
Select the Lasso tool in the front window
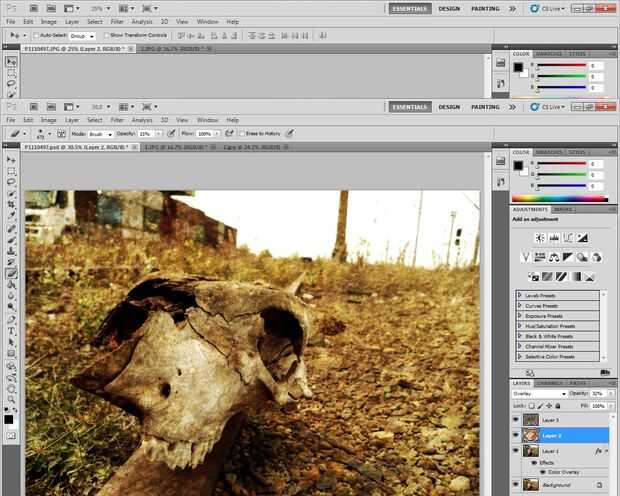coord(11,182)
